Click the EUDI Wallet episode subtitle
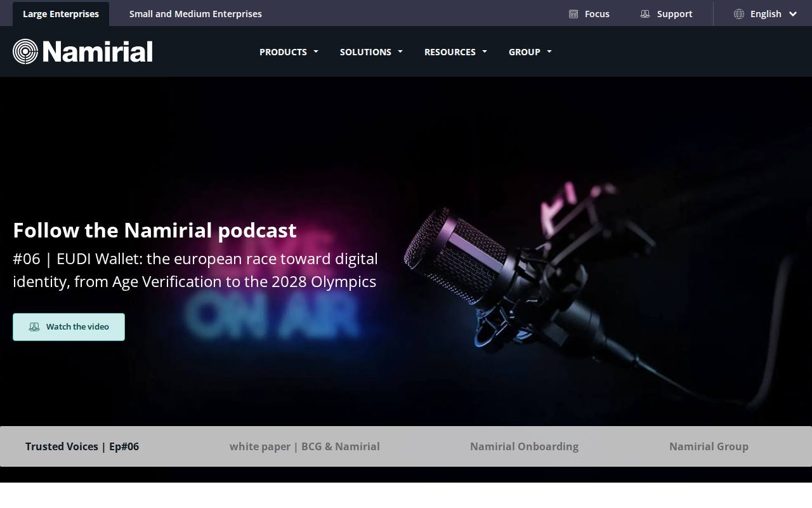The height and width of the screenshot is (508, 812). point(195,270)
